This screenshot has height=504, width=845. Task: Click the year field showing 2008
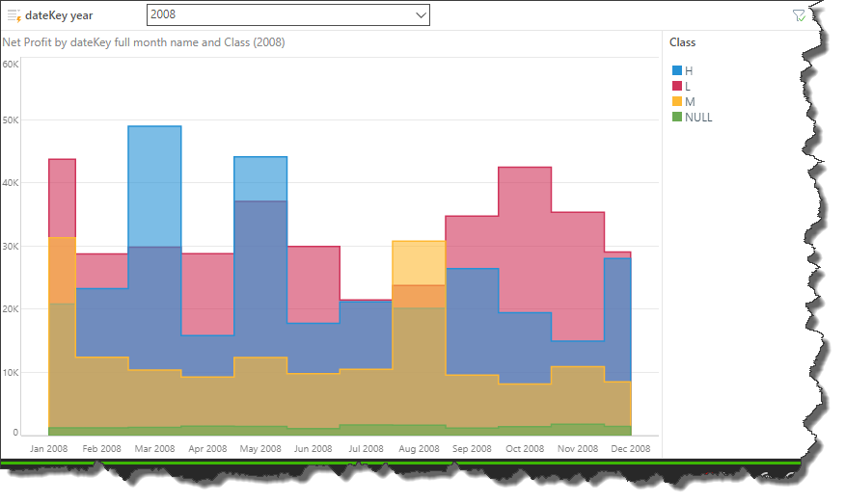(280, 15)
